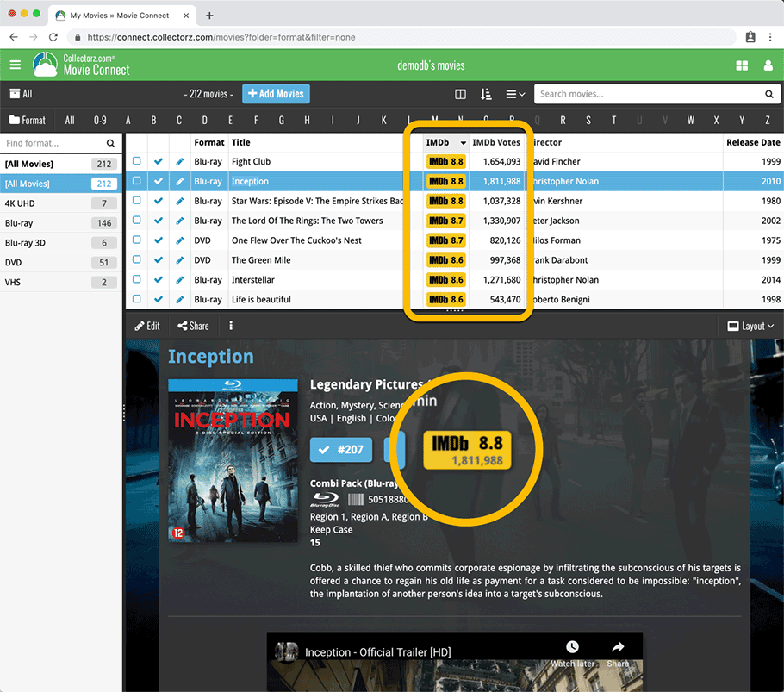Open the sort order icon
This screenshot has width=784, height=692.
point(486,94)
